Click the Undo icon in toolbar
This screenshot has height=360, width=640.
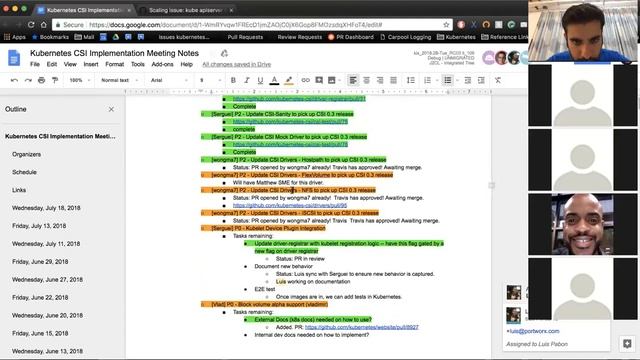coord(14,80)
